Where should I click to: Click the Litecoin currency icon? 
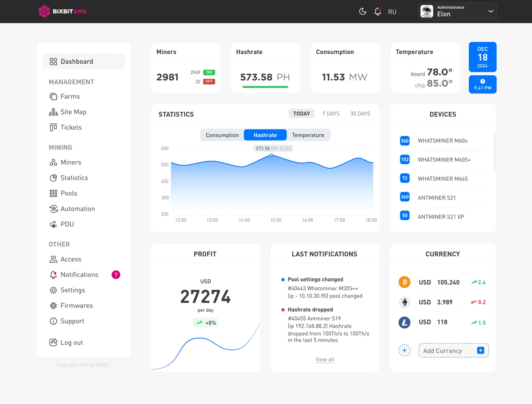coord(404,322)
